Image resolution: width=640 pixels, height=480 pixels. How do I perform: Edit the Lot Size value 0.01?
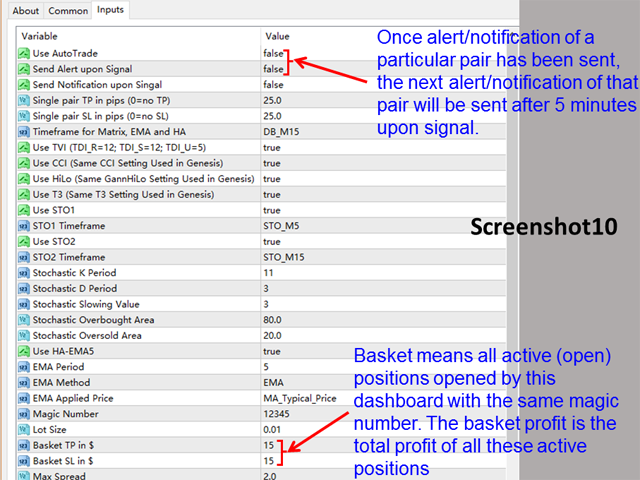[x=272, y=430]
